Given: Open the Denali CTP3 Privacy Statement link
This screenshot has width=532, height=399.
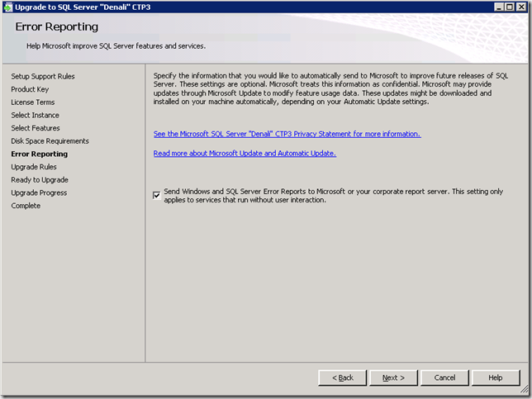Looking at the screenshot, I should [287, 134].
